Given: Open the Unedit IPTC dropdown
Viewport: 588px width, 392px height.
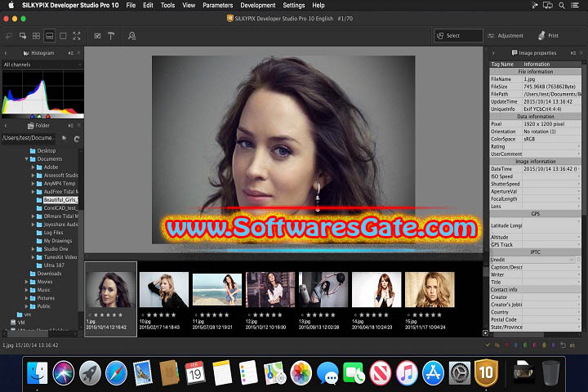Looking at the screenshot, I should click(532, 260).
